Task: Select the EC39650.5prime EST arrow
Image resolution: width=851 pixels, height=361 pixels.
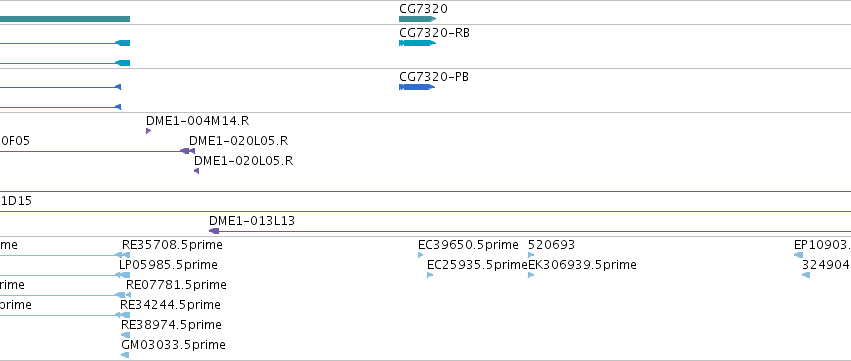Action: click(x=421, y=255)
